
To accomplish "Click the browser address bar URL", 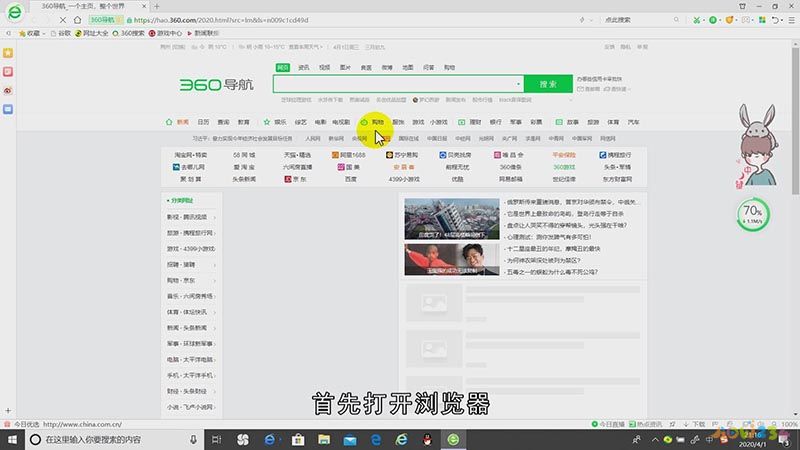I will pyautogui.click(x=221, y=20).
